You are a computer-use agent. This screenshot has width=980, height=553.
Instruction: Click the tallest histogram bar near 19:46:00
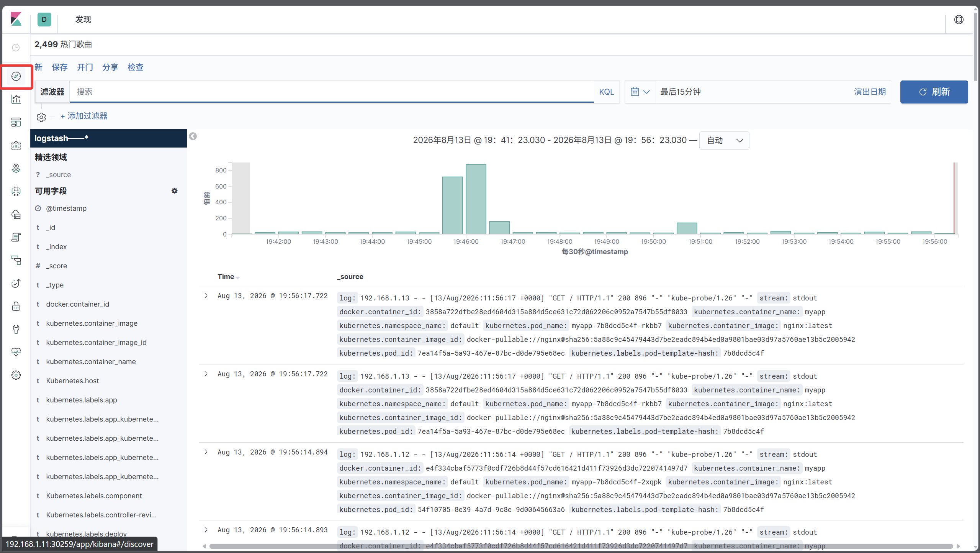click(476, 199)
